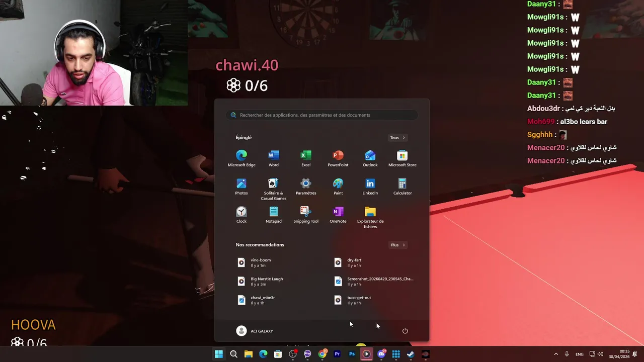Open recommended file vine-boom

(274, 262)
